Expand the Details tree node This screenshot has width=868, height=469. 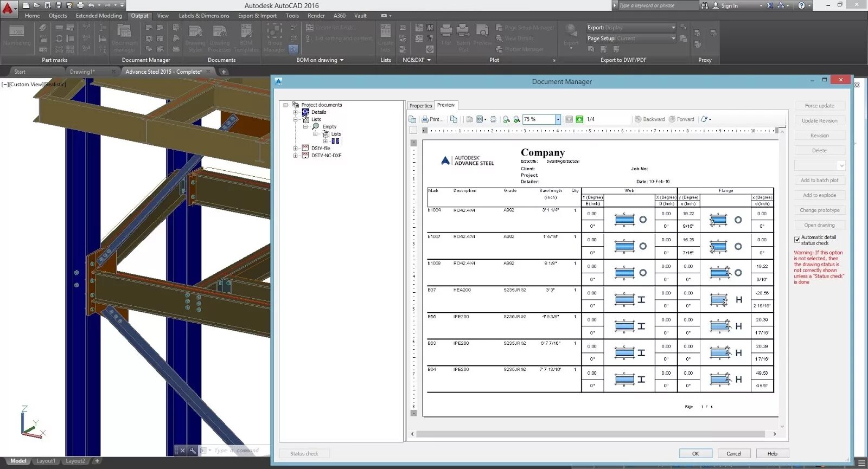pos(296,112)
